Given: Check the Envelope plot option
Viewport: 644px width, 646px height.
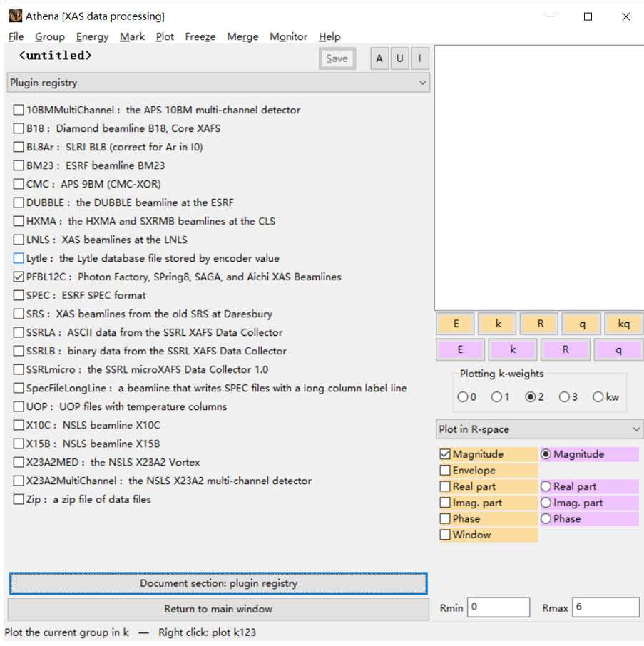Looking at the screenshot, I should click(445, 470).
